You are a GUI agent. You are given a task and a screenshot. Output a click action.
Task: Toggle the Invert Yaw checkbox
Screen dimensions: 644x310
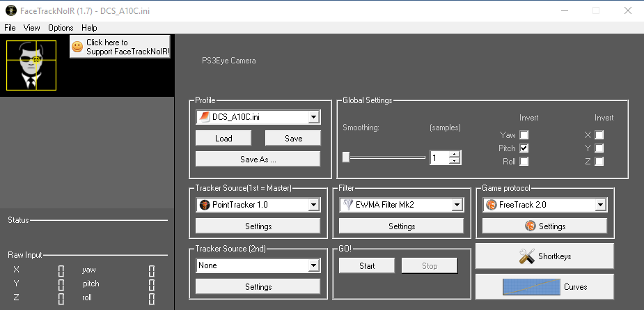pos(524,135)
